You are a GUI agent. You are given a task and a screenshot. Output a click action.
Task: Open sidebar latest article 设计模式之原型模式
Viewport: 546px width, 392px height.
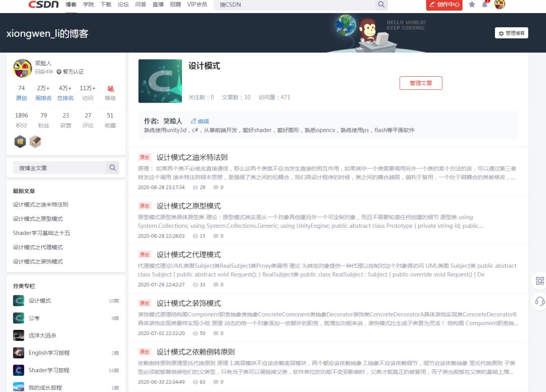(37, 219)
